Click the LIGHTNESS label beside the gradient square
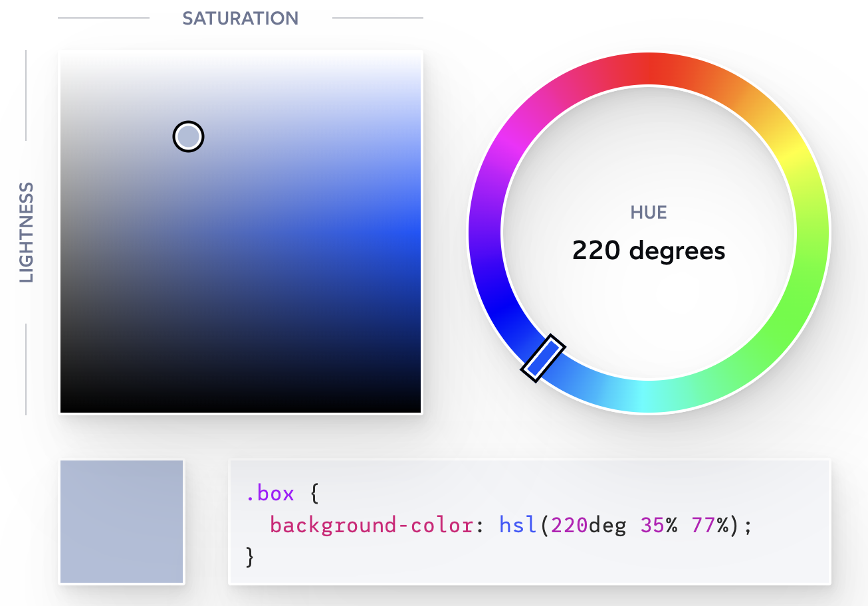The height and width of the screenshot is (606, 868). [x=25, y=231]
